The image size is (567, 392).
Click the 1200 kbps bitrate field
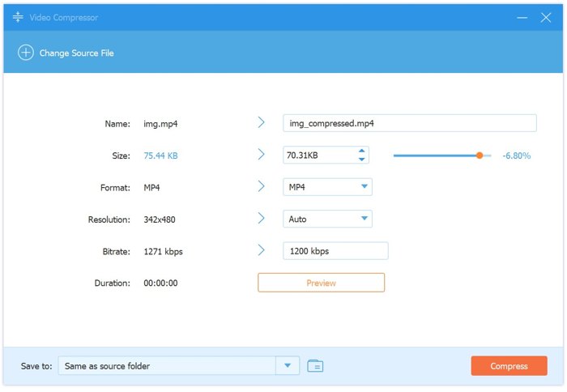(335, 251)
